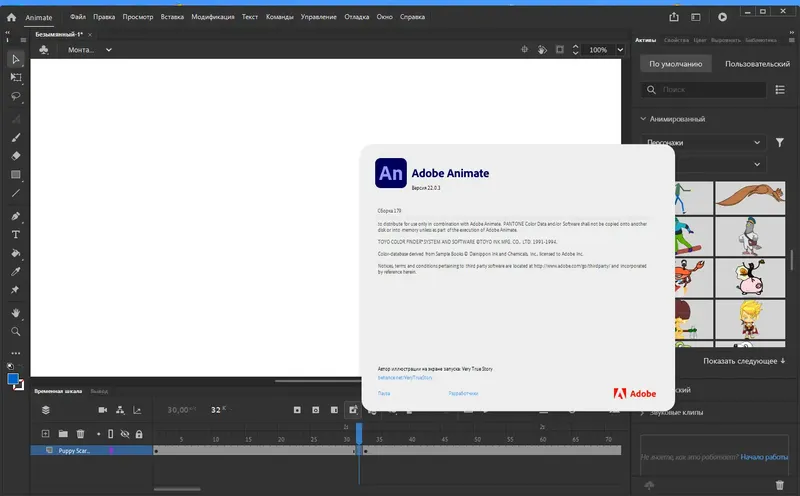Click the Rotation tool icon above stage

pyautogui.click(x=542, y=49)
